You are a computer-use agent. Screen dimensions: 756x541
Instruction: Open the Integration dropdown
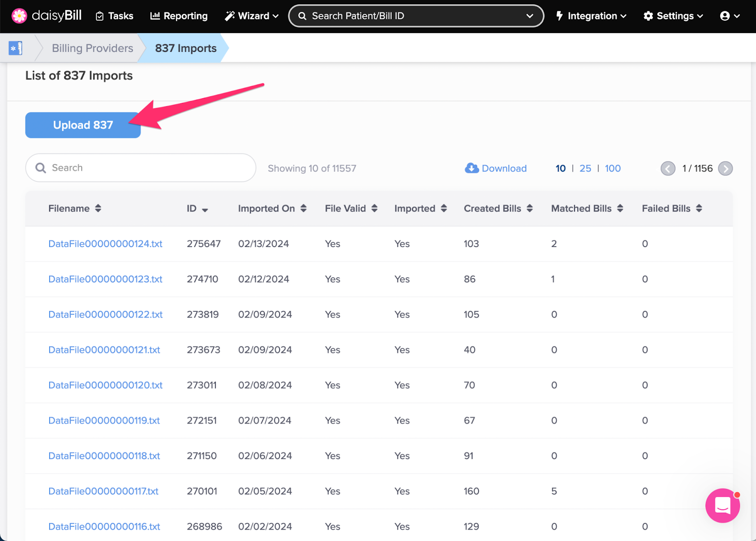590,16
